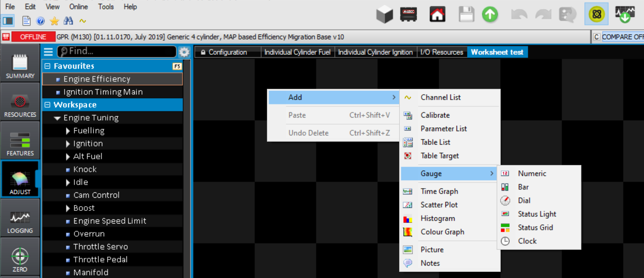Click the Find search field
Image resolution: width=644 pixels, height=278 pixels.
click(119, 51)
